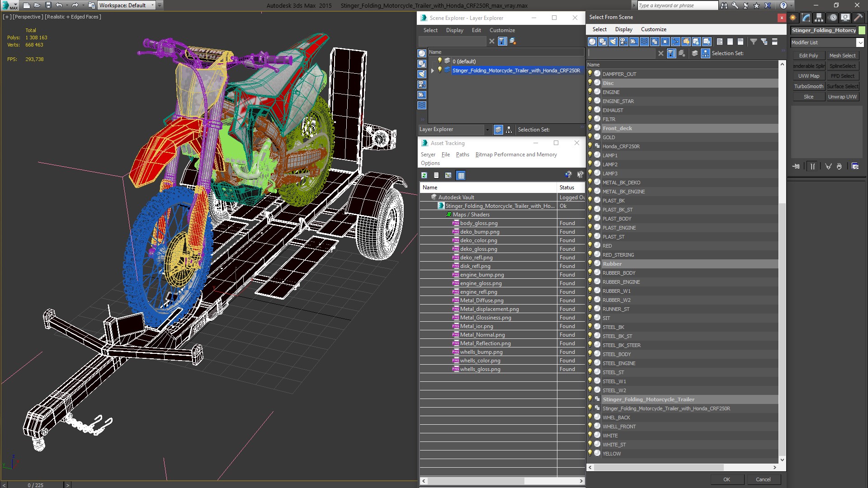Click funnel filter icon in Select From Scene toolbar
Screen dimensions: 868x488
tap(753, 42)
